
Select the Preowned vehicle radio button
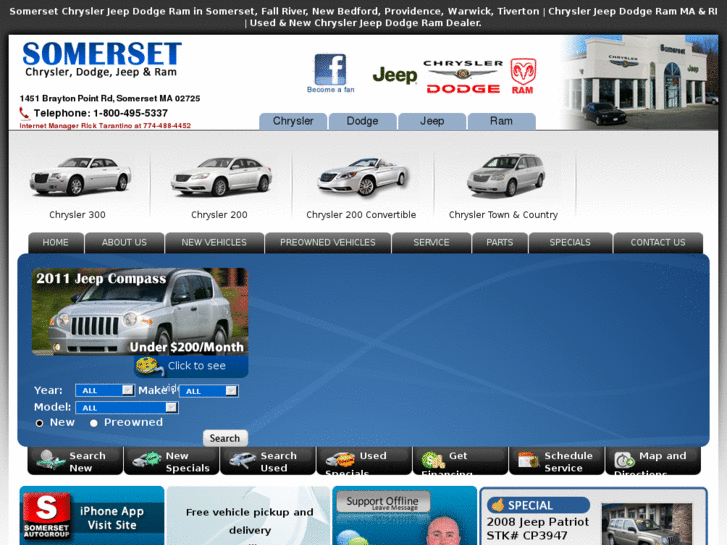(94, 423)
